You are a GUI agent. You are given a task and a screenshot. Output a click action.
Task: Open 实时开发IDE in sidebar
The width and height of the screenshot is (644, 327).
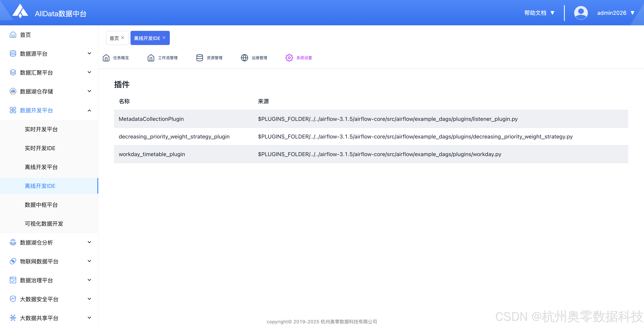(x=40, y=148)
